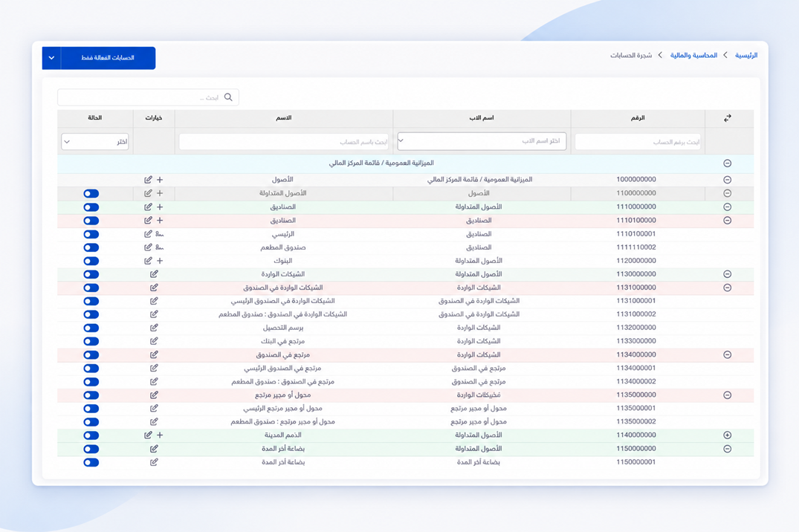Focus the account number filter field
The height and width of the screenshot is (532, 799).
(638, 142)
